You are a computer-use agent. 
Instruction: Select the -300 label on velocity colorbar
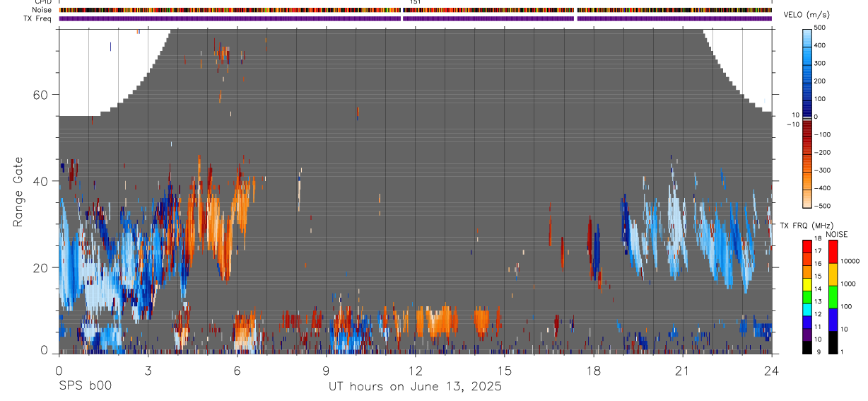821,170
